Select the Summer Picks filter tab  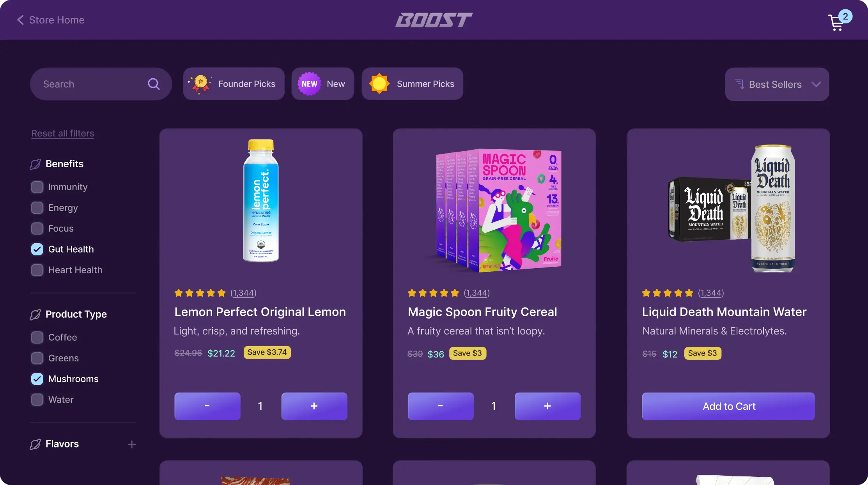pos(412,84)
